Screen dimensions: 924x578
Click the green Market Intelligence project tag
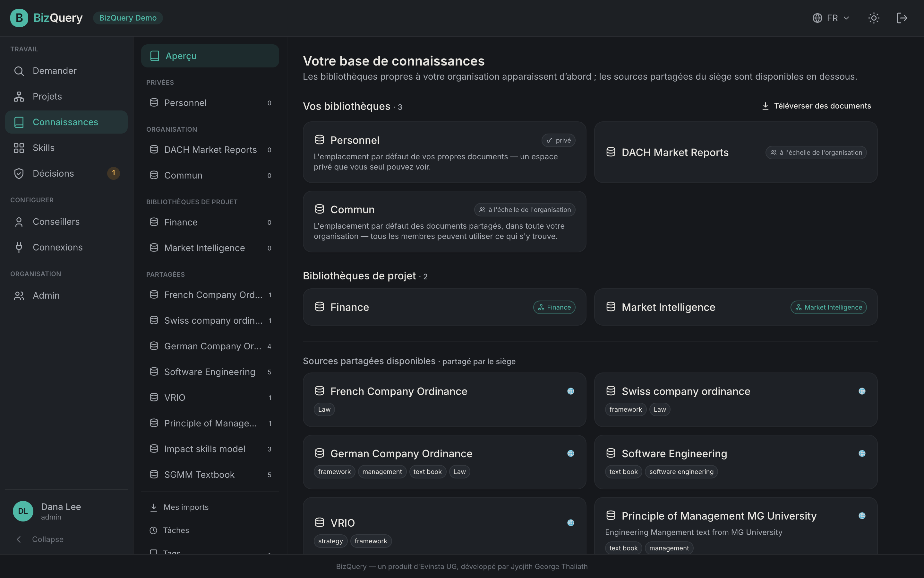coord(828,307)
